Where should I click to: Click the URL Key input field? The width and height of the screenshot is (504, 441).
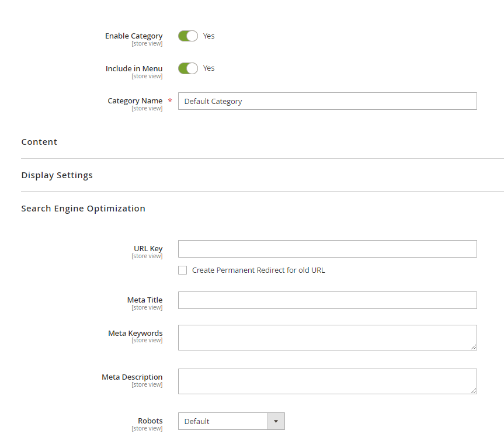(x=327, y=248)
